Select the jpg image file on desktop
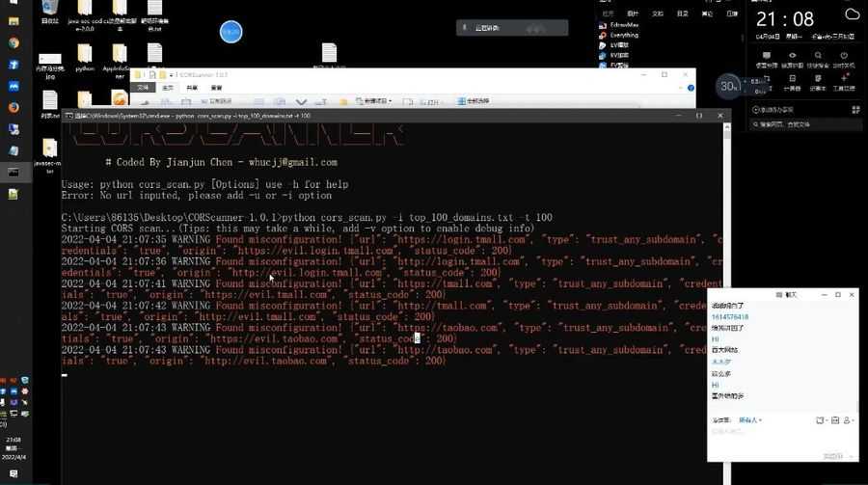 (x=50, y=66)
